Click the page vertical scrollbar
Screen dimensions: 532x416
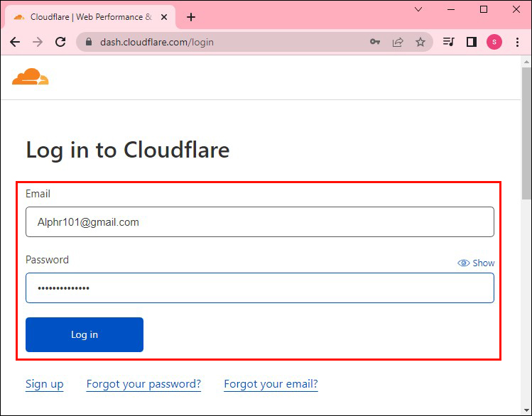526,213
